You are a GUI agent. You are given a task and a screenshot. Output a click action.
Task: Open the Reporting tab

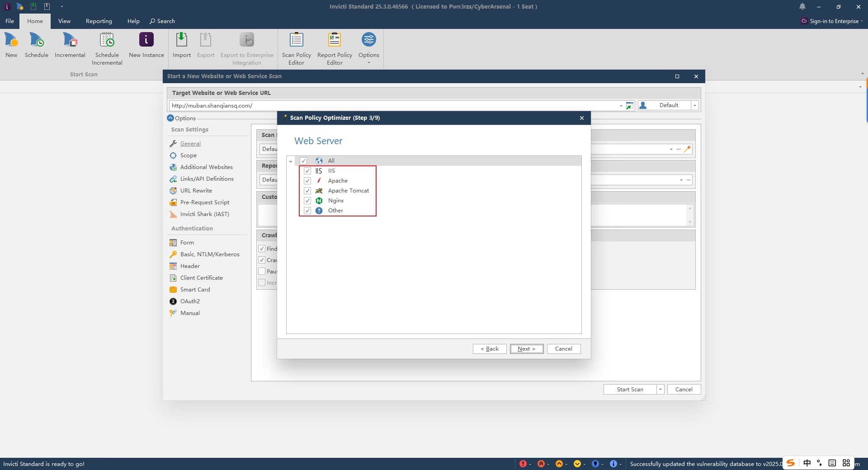tap(99, 21)
